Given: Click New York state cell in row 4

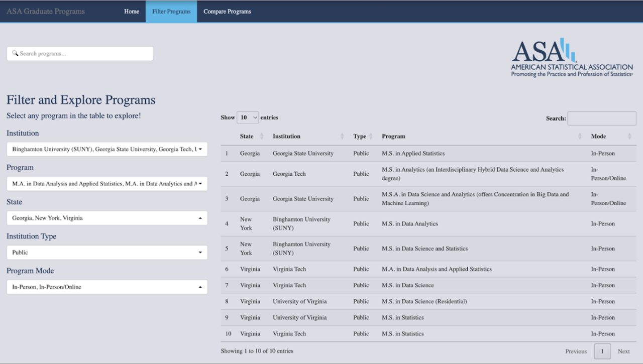Looking at the screenshot, I should point(246,224).
